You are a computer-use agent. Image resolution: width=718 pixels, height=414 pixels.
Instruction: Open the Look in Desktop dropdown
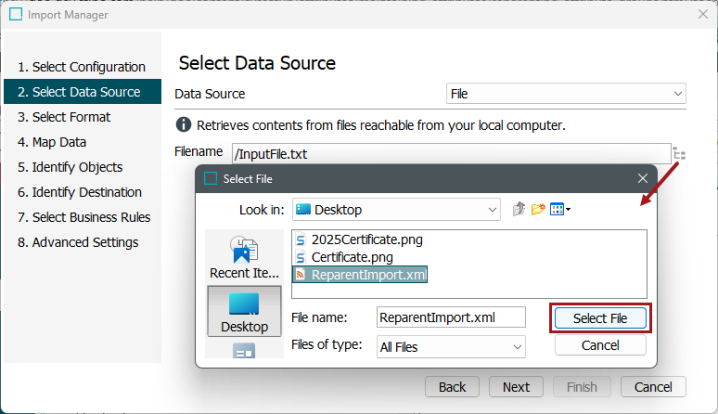(396, 210)
